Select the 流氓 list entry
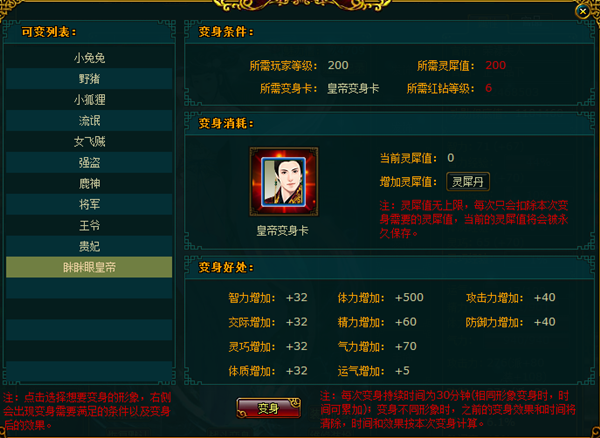The height and width of the screenshot is (438, 600). coord(89,121)
